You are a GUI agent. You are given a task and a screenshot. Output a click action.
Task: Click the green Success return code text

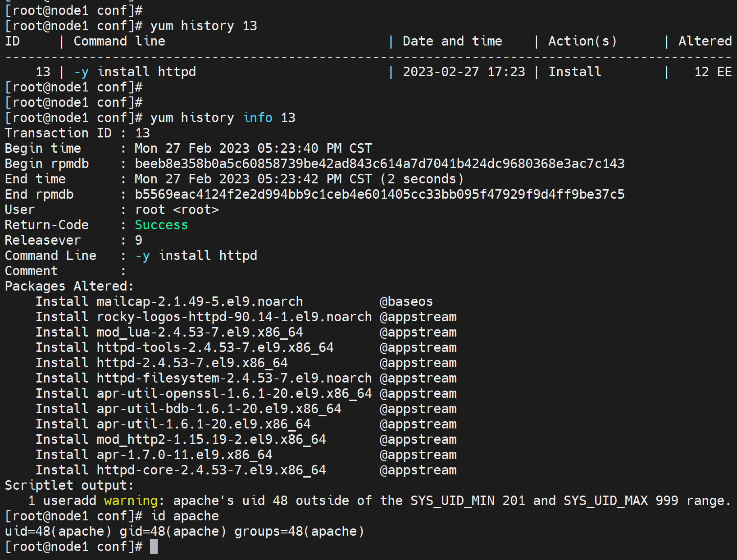pos(161,225)
